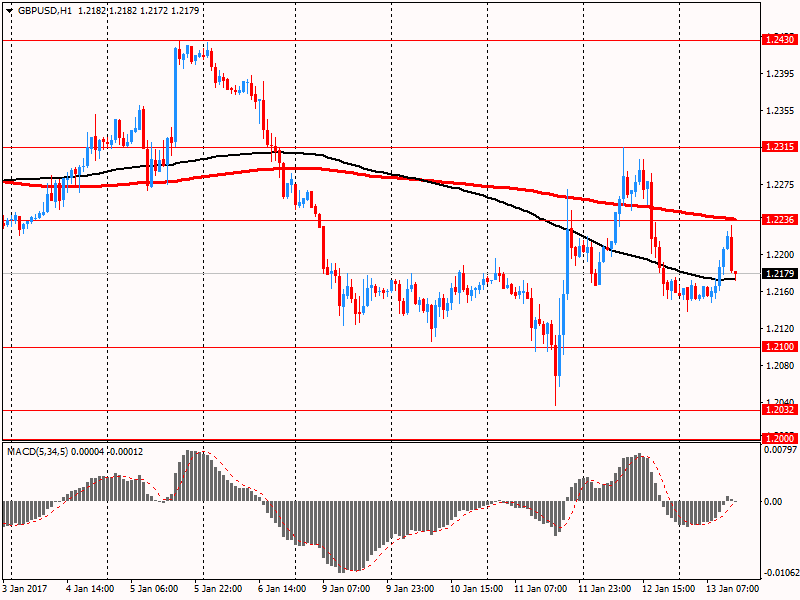
Task: Select the MACD scale value -0.01062
Action: click(x=781, y=572)
